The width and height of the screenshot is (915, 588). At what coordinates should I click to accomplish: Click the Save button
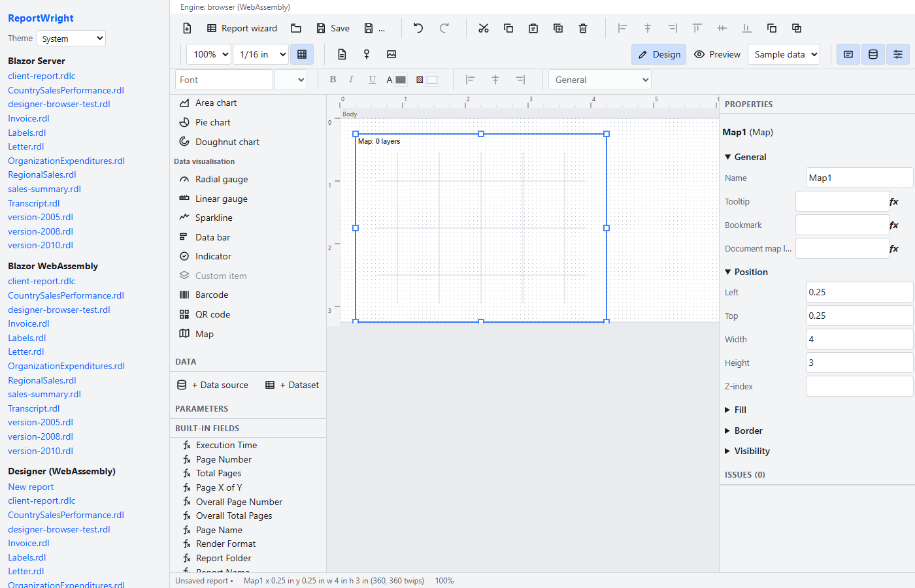(333, 28)
